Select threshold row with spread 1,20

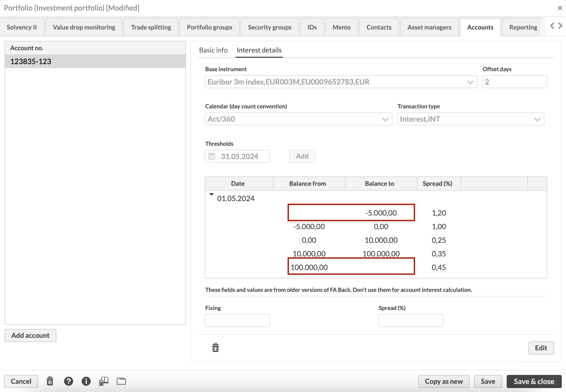tap(376, 213)
